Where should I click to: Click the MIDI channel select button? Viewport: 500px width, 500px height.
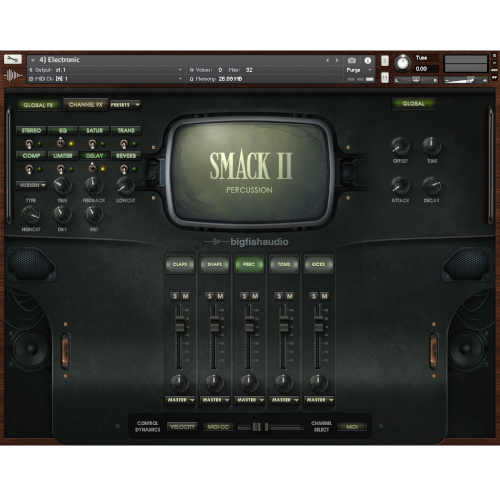pyautogui.click(x=352, y=427)
